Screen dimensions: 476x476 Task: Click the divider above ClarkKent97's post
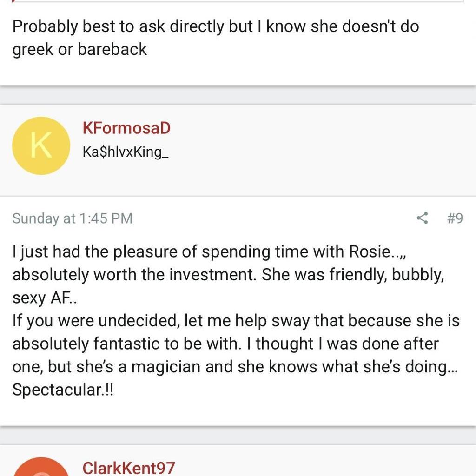tap(238, 435)
